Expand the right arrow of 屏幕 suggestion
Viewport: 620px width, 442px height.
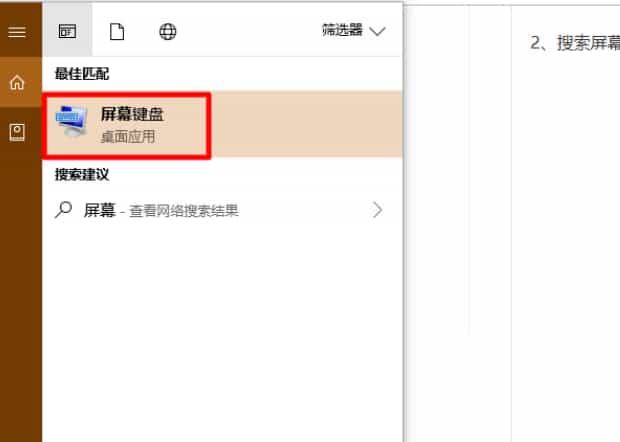click(x=378, y=210)
